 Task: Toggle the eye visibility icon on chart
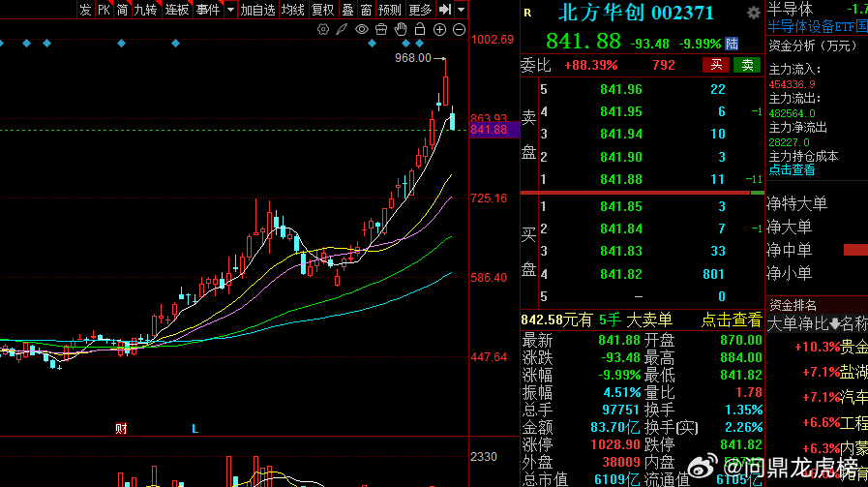click(362, 29)
